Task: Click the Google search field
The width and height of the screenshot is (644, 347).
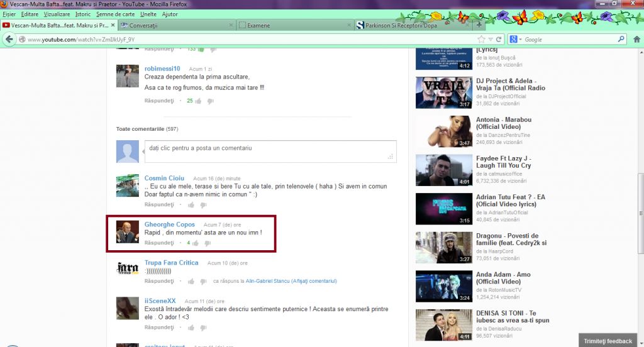Action: coord(570,40)
